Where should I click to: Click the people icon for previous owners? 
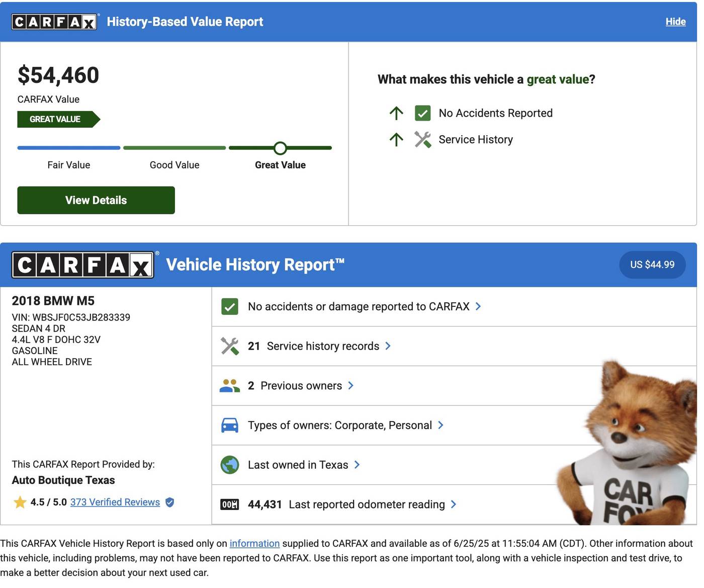(230, 386)
